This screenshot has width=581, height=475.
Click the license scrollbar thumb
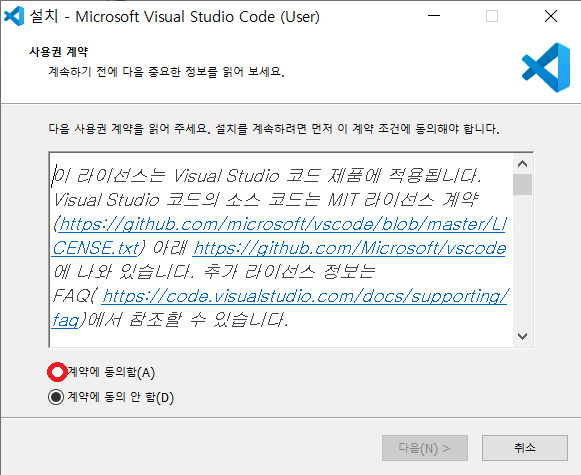(522, 184)
